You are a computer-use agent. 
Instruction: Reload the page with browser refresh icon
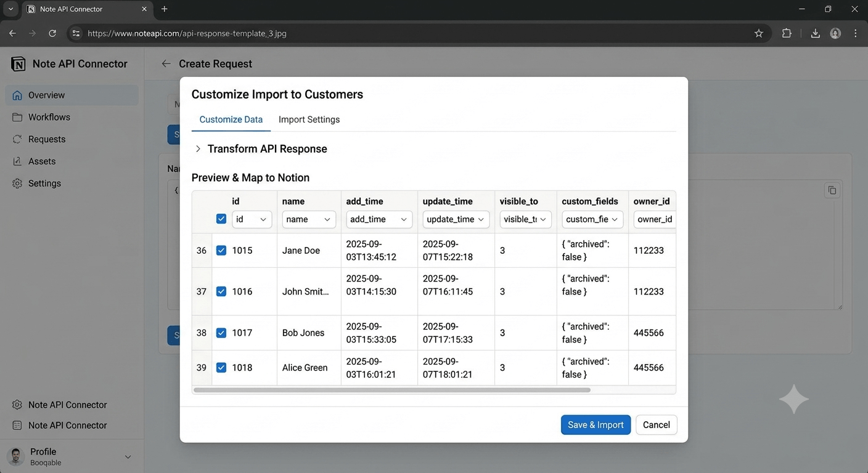coord(52,33)
